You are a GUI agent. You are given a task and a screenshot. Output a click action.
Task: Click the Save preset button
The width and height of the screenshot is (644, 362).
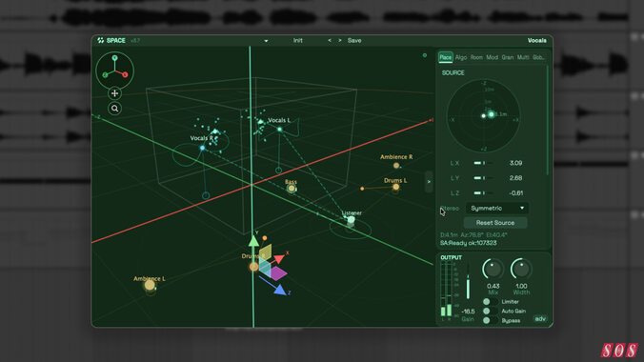[x=354, y=40]
